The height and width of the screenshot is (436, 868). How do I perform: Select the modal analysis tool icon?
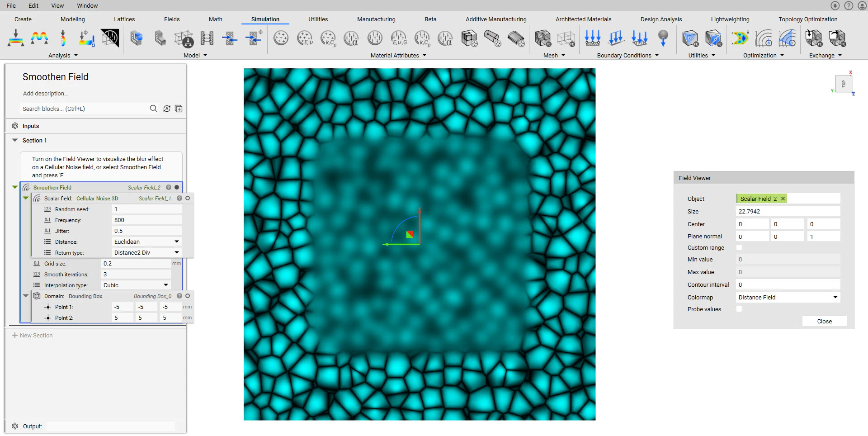tap(39, 38)
